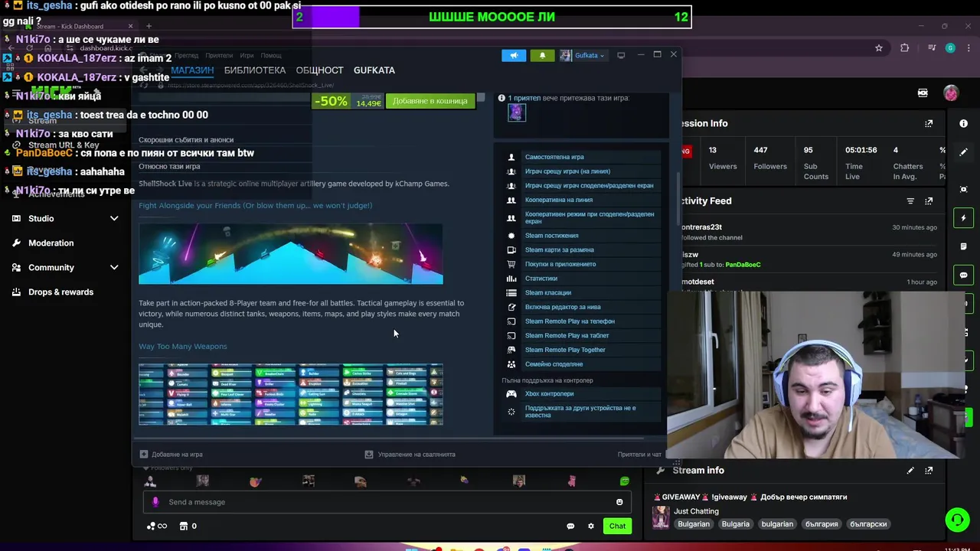
Task: Click the weapons list banner image
Action: point(291,395)
